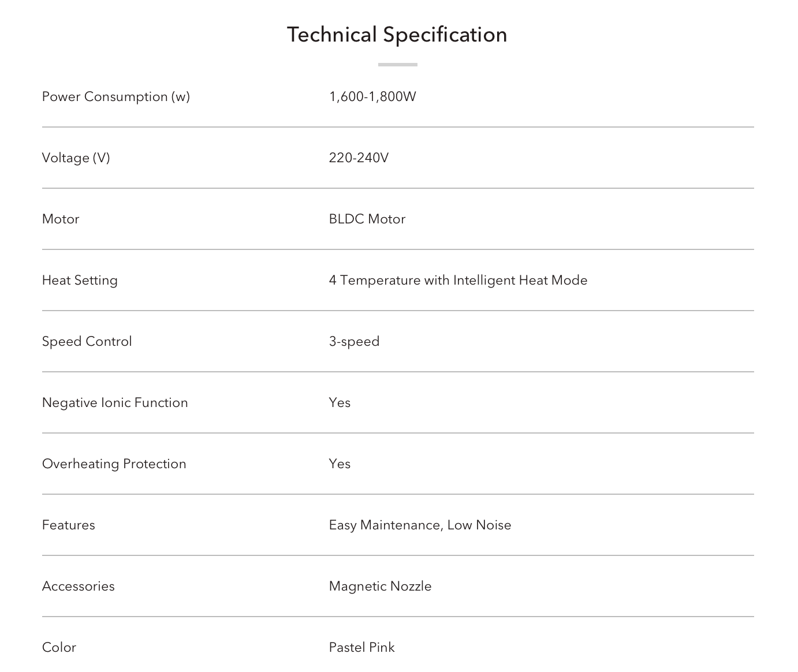Select the Overheating Protection label
This screenshot has height=672, width=798.
tap(114, 464)
